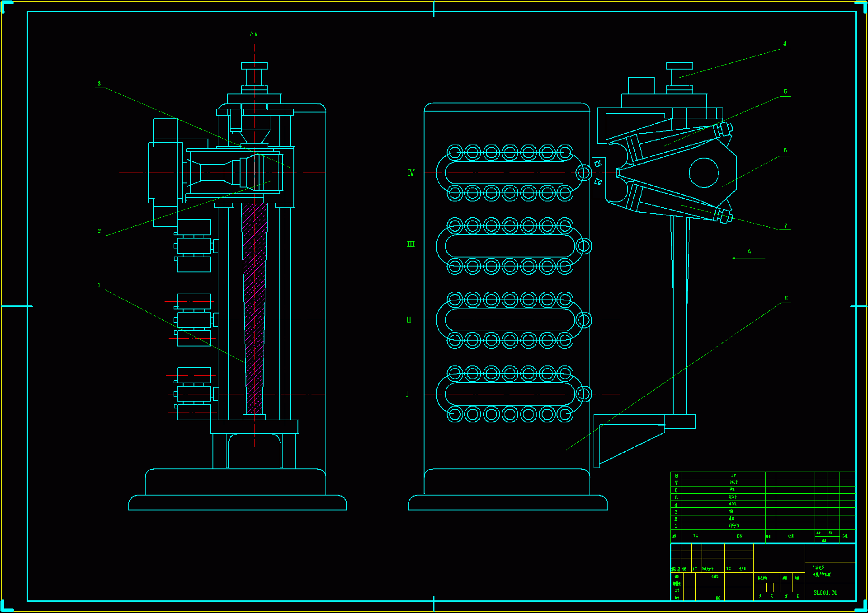Select the knob atop left view
The height and width of the screenshot is (613, 868).
pos(254,66)
